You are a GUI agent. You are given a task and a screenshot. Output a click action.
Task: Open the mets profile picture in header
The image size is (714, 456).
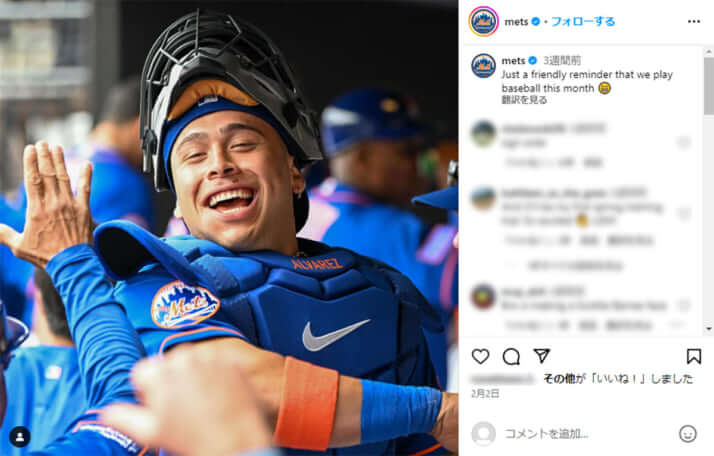[484, 21]
